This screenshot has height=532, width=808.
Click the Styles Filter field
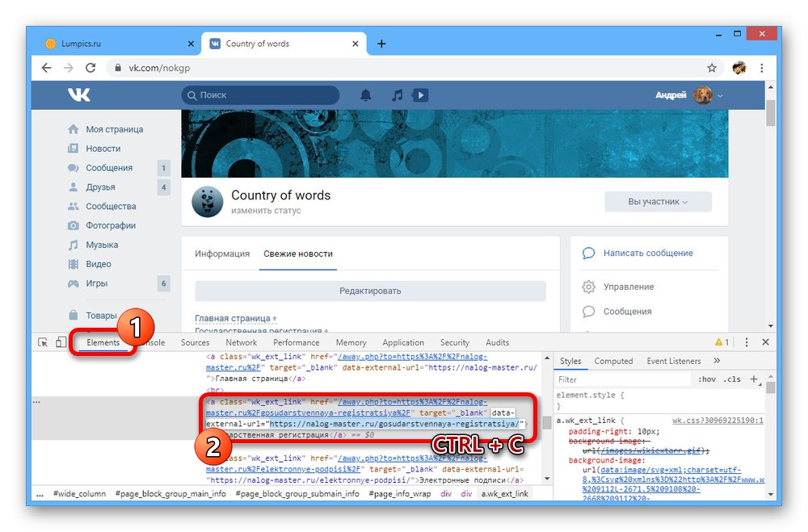(x=622, y=379)
